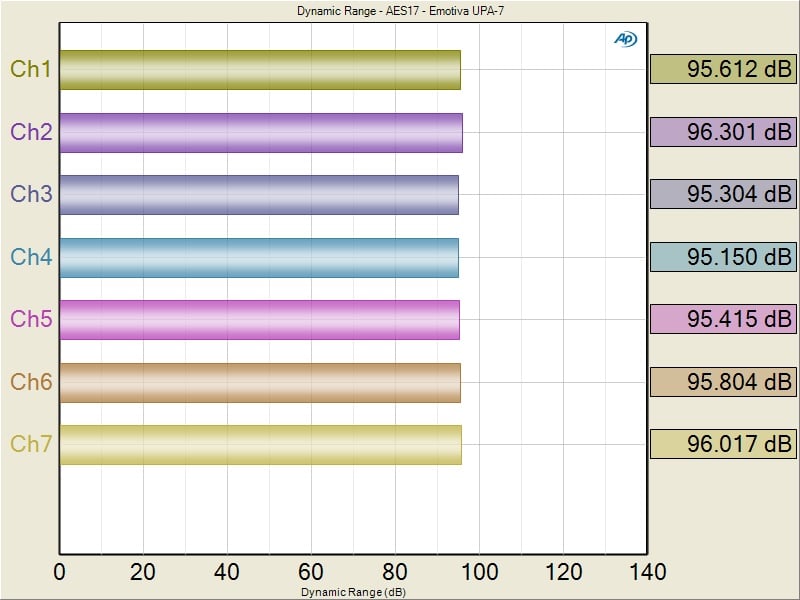The height and width of the screenshot is (600, 800).
Task: Click the 95.612 dB value box
Action: click(x=723, y=69)
